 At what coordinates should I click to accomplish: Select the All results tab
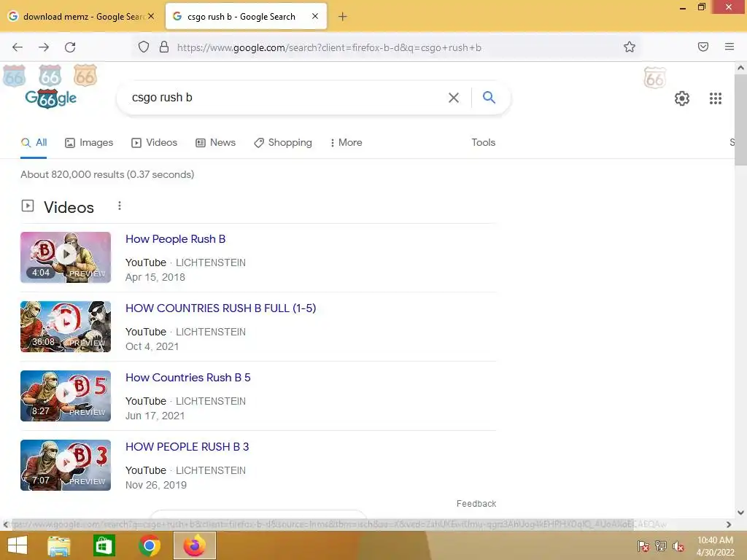click(34, 142)
